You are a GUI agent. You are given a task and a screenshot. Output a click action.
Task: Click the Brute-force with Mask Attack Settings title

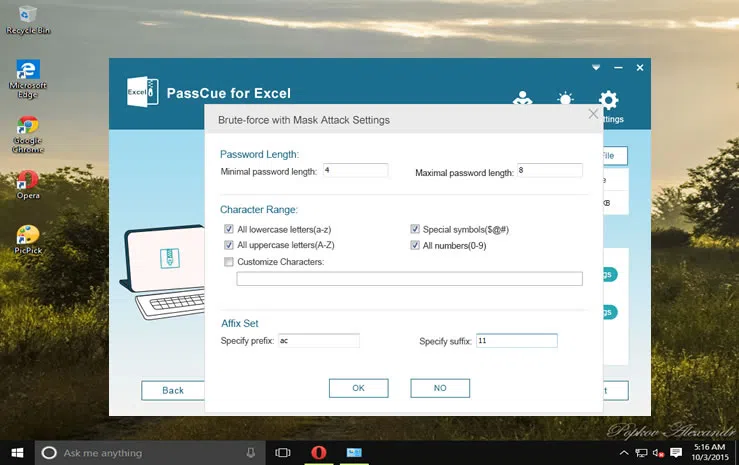(x=304, y=120)
